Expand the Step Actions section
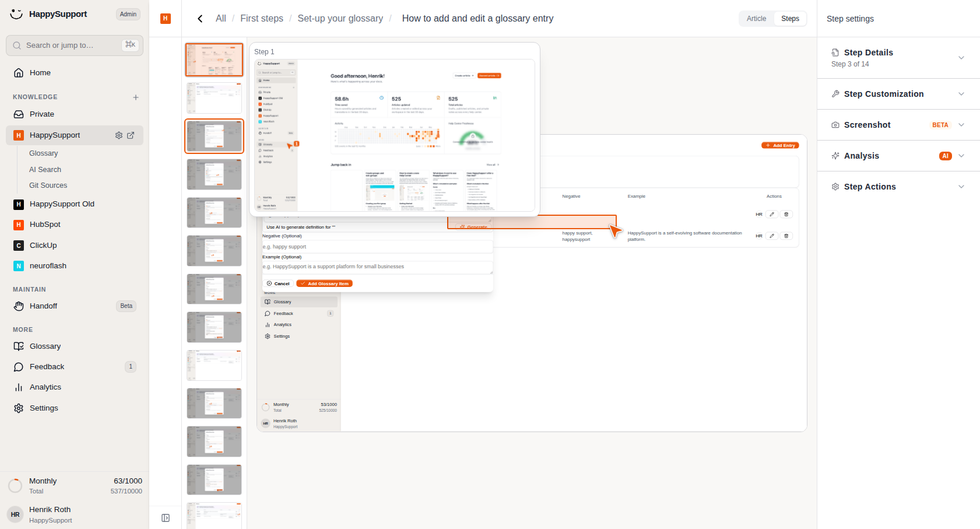This screenshot has height=529, width=980. point(898,187)
